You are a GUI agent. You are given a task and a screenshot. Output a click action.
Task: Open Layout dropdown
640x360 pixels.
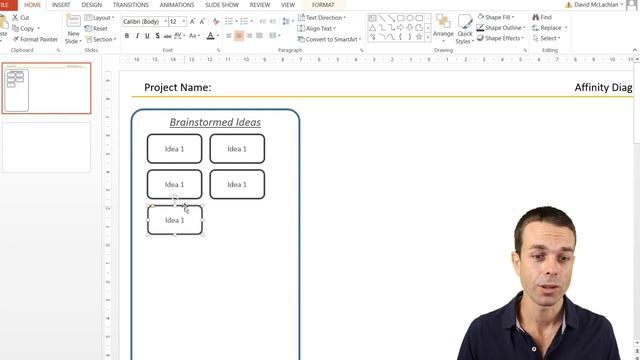click(100, 18)
